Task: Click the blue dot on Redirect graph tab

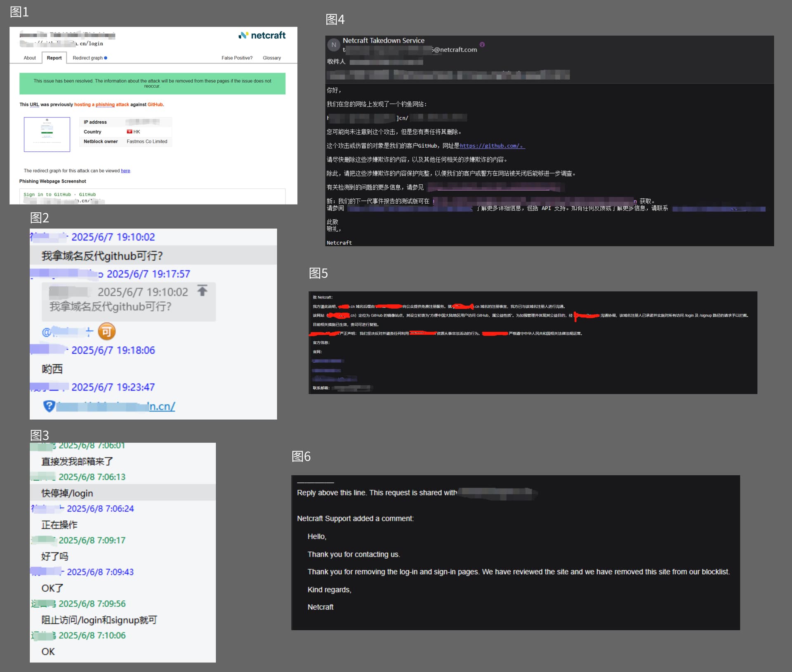Action: click(106, 58)
